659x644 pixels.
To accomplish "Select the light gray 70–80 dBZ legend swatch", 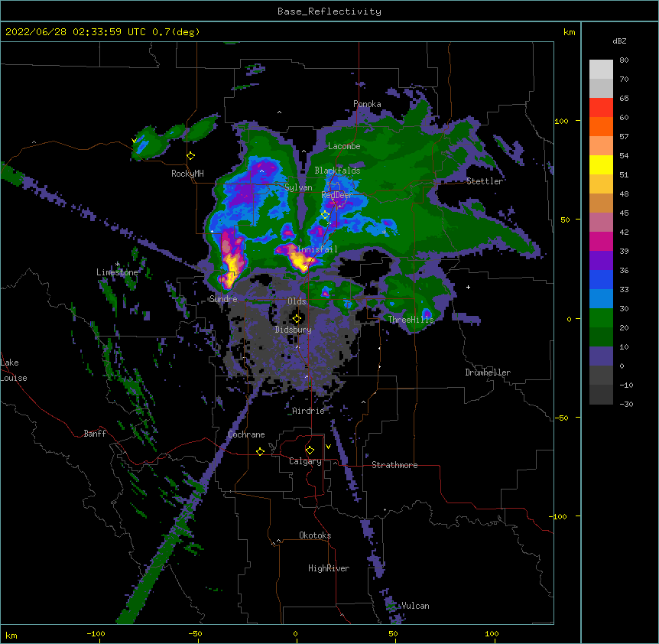I will (x=601, y=70).
